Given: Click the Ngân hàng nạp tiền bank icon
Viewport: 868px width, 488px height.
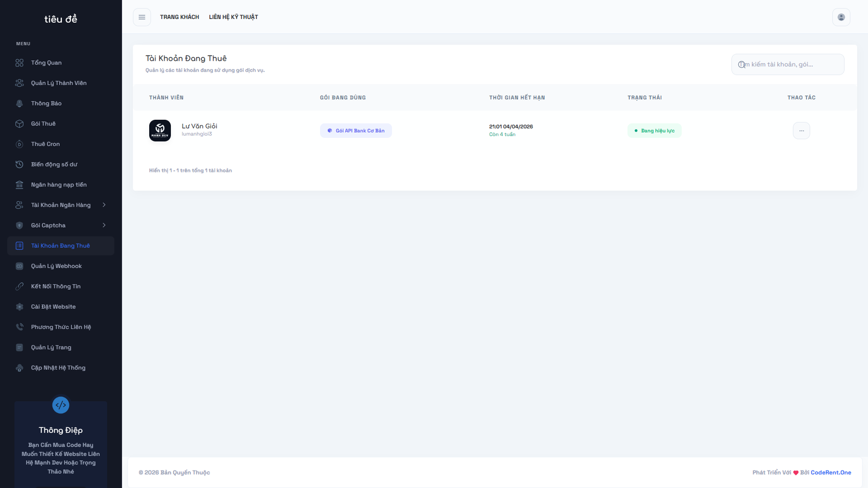Looking at the screenshot, I should click(20, 185).
